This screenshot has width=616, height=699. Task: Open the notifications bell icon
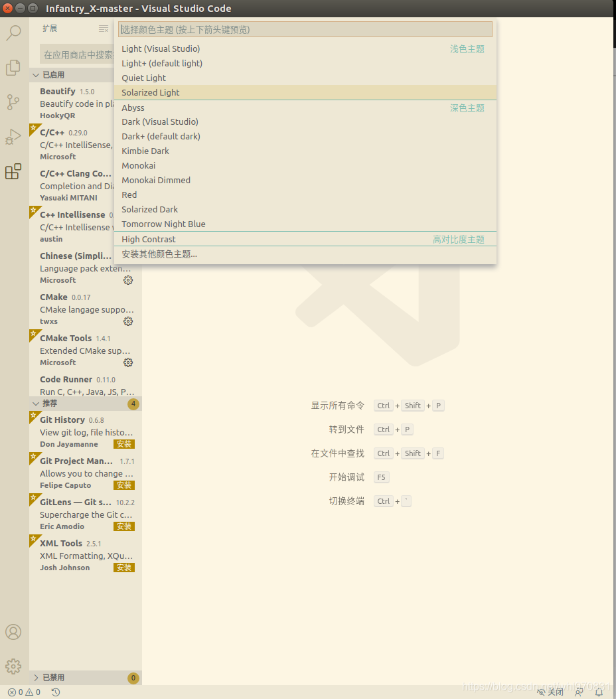[599, 692]
